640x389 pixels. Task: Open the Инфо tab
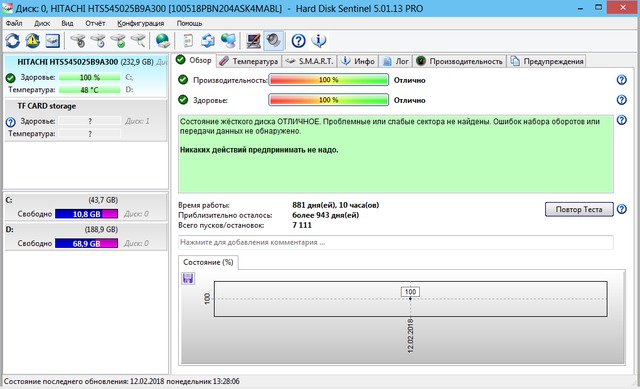coord(358,61)
